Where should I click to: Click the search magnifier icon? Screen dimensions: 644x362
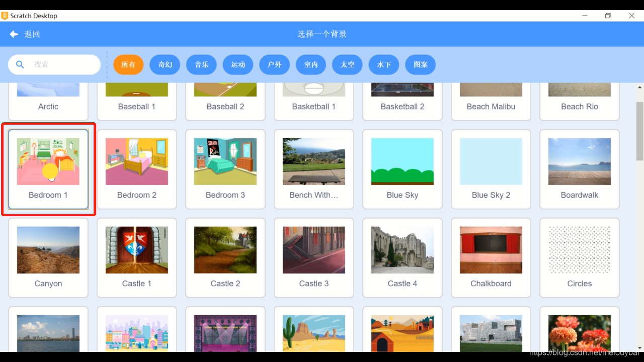(20, 64)
